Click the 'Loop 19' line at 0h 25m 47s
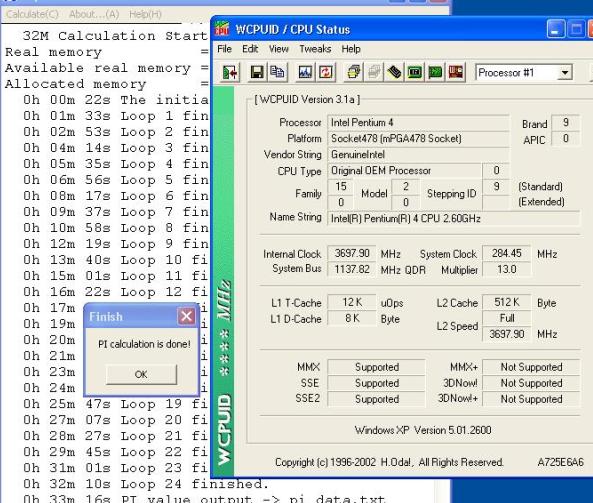This screenshot has height=503, width=593. point(116,404)
